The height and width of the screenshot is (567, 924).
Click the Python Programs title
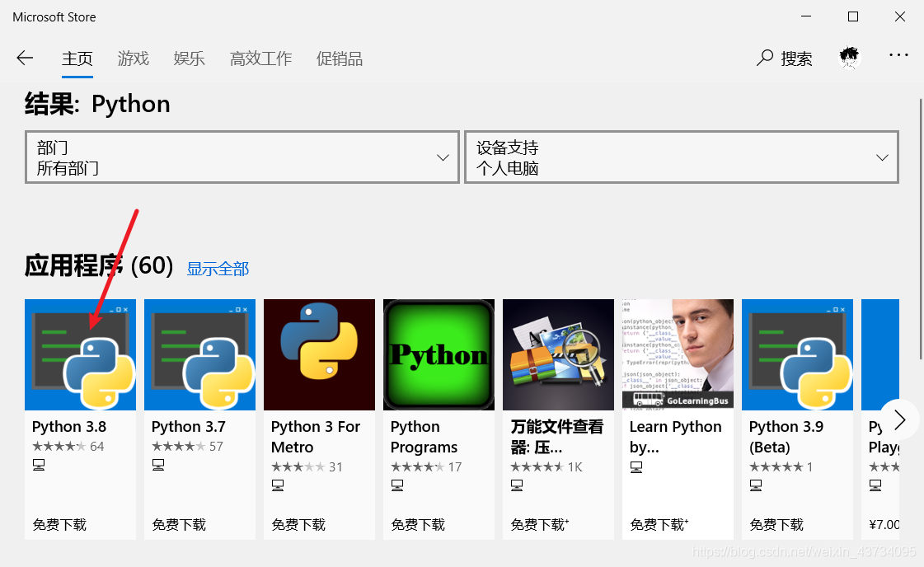coord(424,437)
